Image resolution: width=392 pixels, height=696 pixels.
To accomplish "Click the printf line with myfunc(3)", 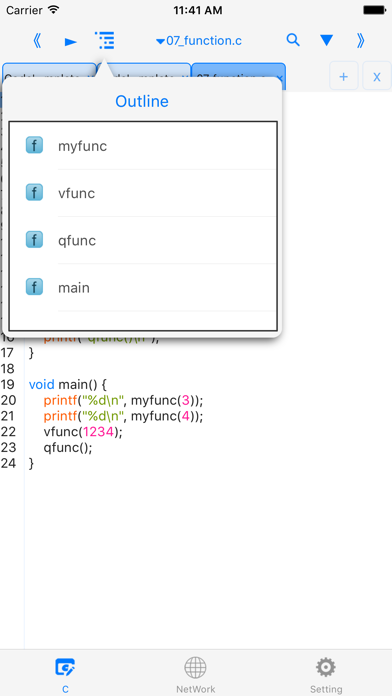I will click(x=123, y=400).
